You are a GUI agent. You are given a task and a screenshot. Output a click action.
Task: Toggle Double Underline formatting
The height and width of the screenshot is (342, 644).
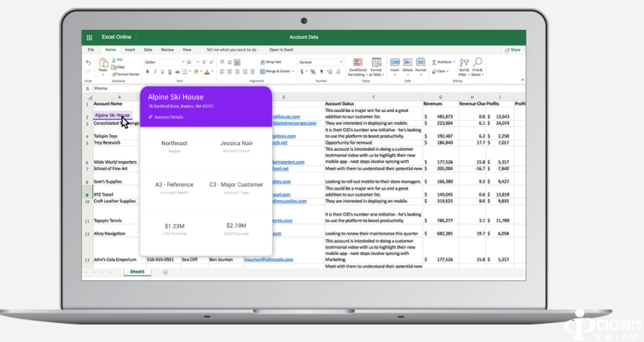[x=170, y=72]
